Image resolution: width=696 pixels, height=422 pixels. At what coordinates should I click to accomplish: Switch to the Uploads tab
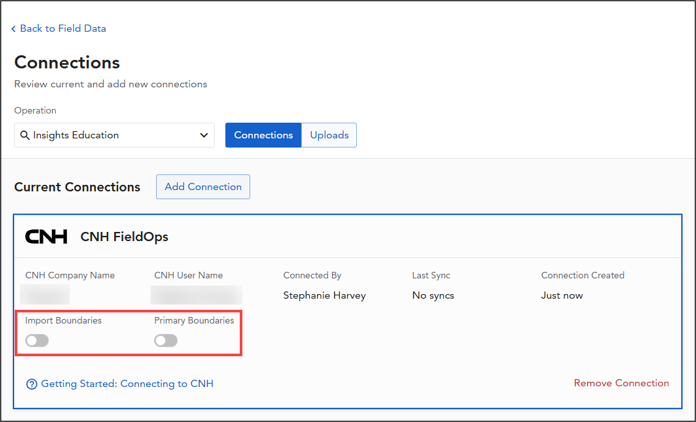(x=329, y=135)
